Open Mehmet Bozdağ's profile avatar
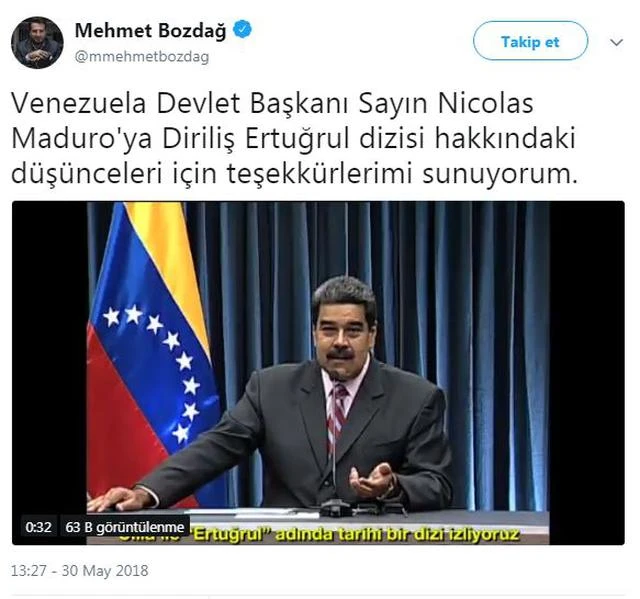Screen dimensions: 640x599 [x=37, y=42]
